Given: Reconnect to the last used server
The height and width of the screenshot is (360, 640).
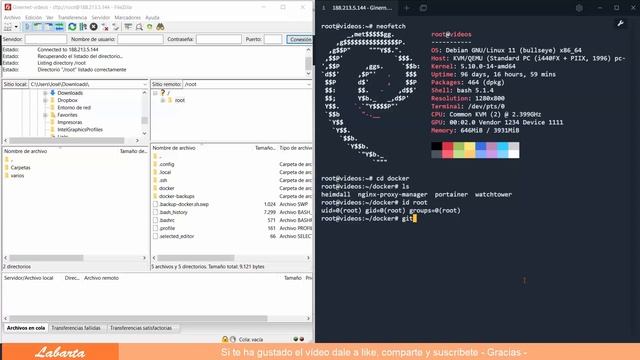Looking at the screenshot, I should (x=116, y=27).
